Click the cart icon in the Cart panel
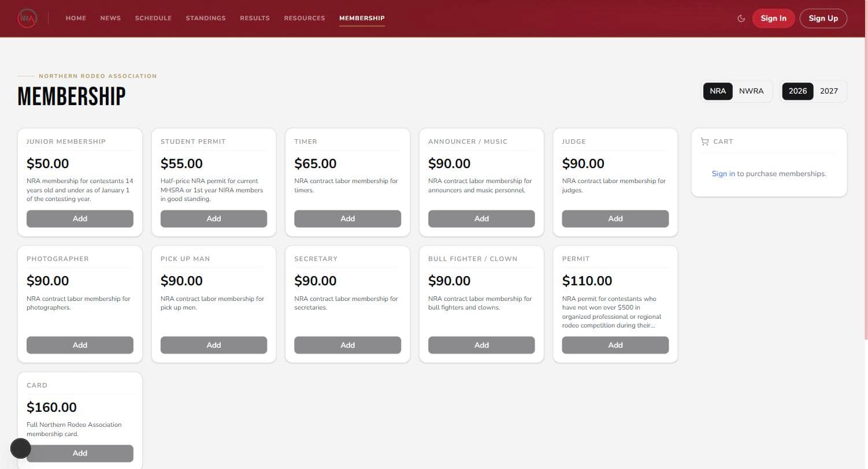The image size is (868, 469). pyautogui.click(x=704, y=142)
